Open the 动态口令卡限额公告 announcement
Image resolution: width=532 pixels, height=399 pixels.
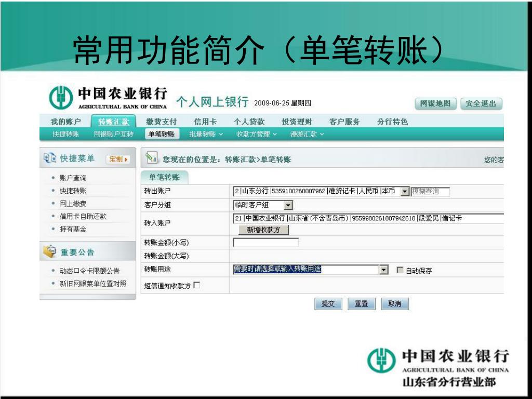click(x=89, y=271)
